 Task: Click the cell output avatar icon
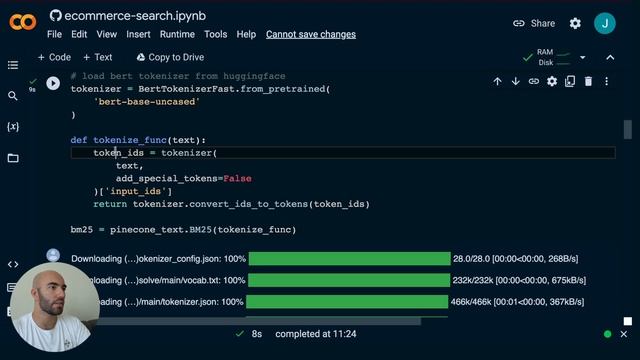[53, 255]
